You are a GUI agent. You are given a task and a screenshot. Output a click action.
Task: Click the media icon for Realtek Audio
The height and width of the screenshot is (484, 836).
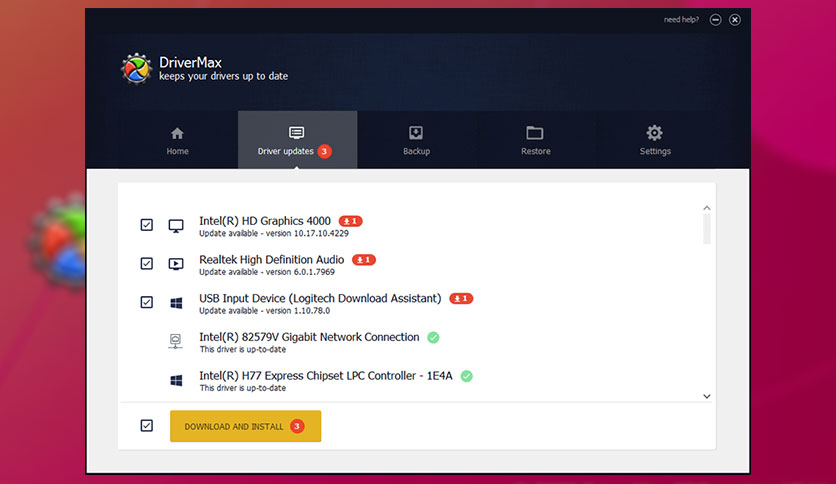tap(176, 264)
